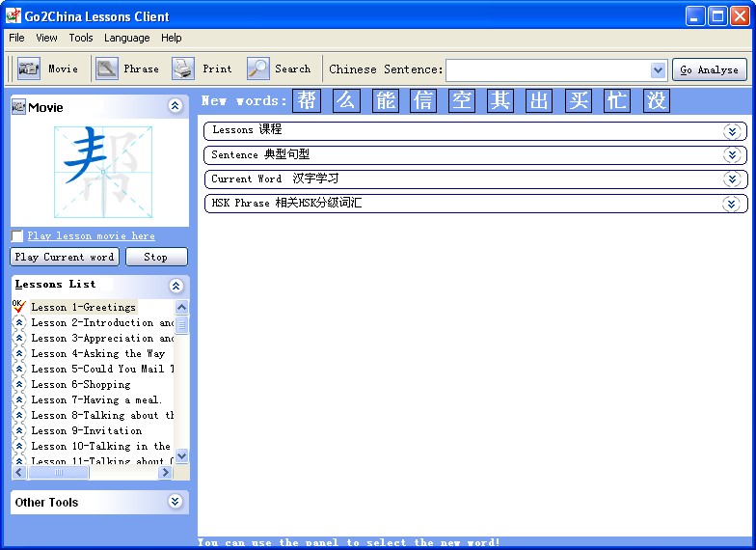The height and width of the screenshot is (550, 756).
Task: Click the chevron icon beside Lesson 6
Action: click(19, 384)
